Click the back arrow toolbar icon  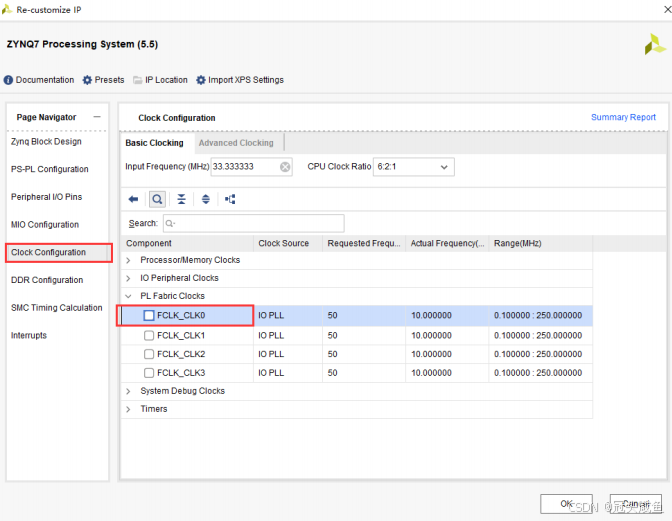pyautogui.click(x=133, y=199)
